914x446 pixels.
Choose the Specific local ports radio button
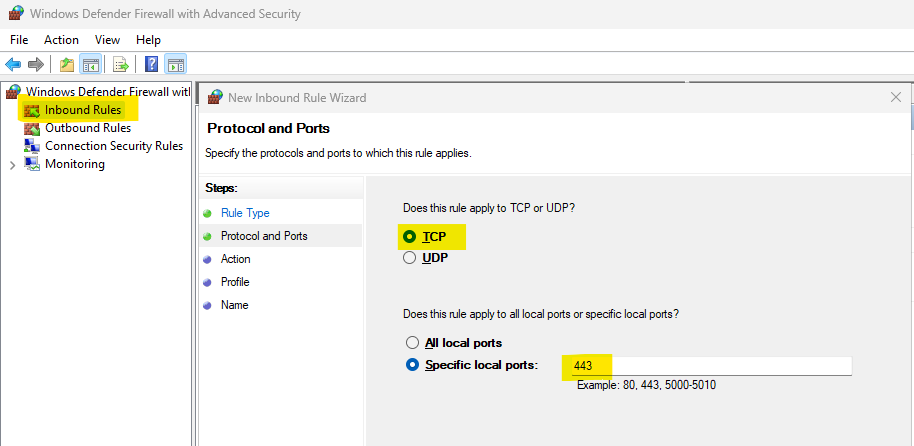[412, 365]
